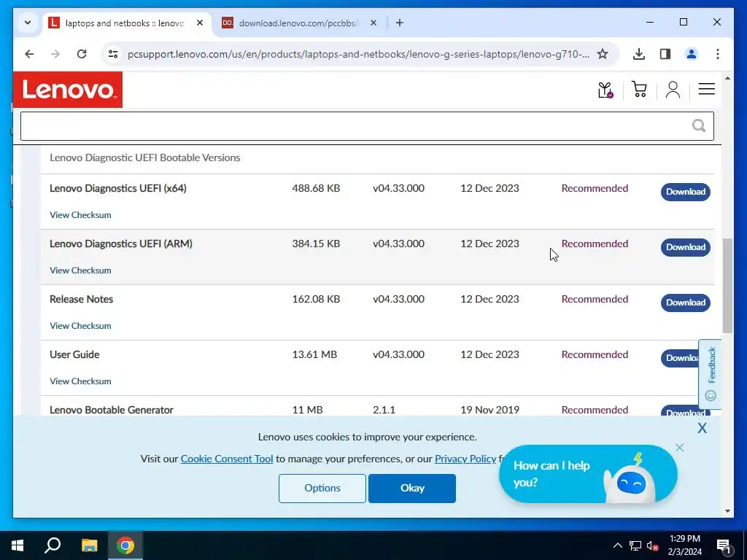747x560 pixels.
Task: Close the laptops and netbooks tab
Action: [200, 23]
